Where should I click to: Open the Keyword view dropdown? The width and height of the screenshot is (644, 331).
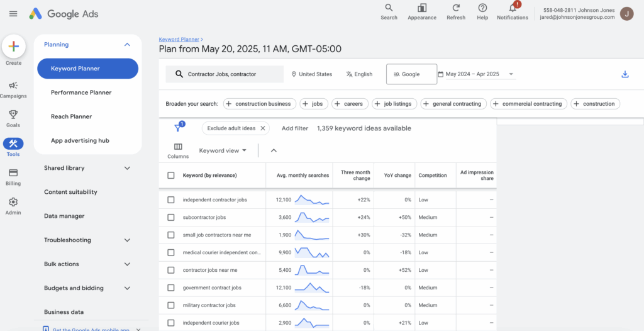pyautogui.click(x=223, y=150)
